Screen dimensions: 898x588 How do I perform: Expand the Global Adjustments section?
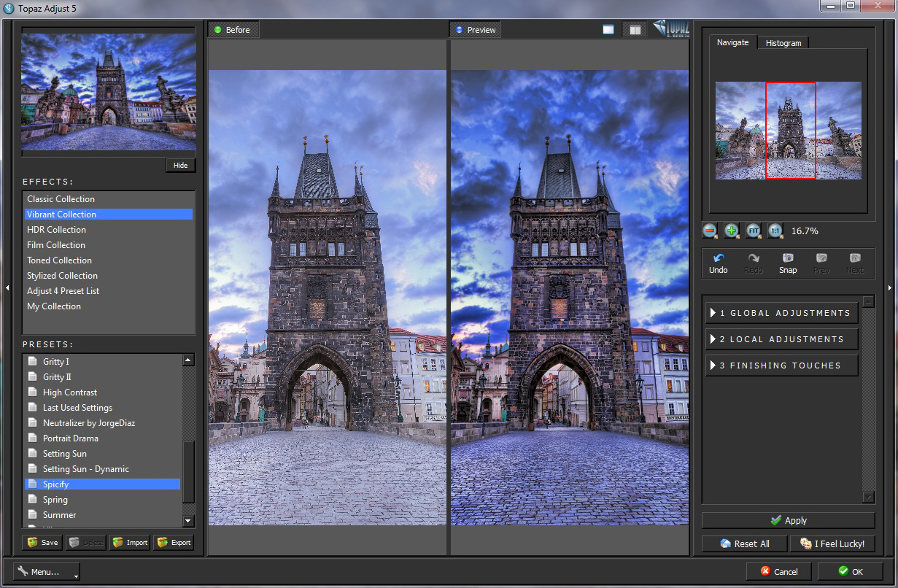(781, 313)
